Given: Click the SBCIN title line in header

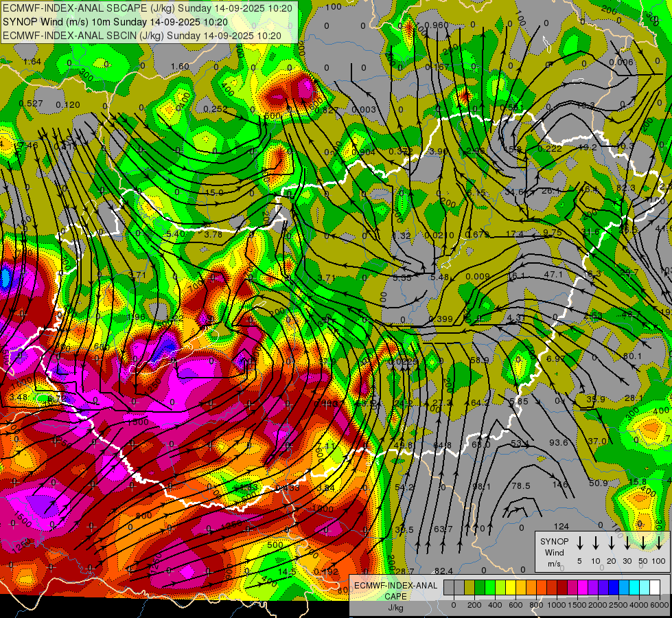Looking at the screenshot, I should click(142, 36).
